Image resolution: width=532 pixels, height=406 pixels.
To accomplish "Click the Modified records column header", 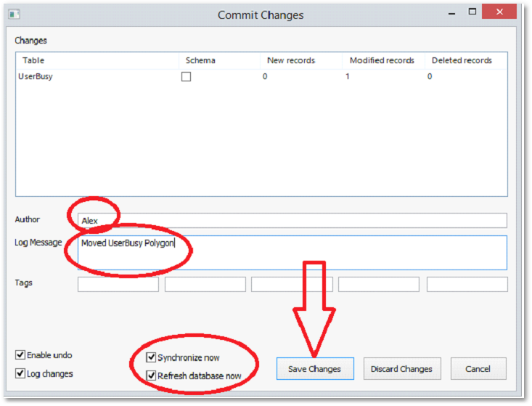I will click(384, 60).
